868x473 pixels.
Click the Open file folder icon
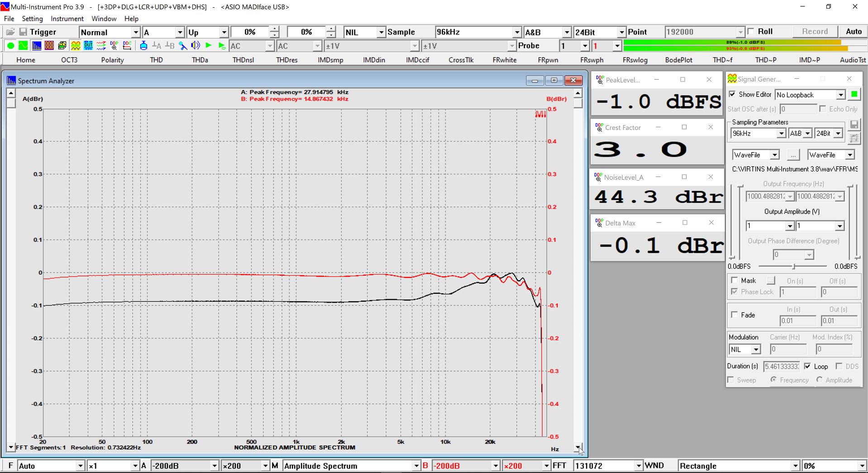click(x=10, y=32)
